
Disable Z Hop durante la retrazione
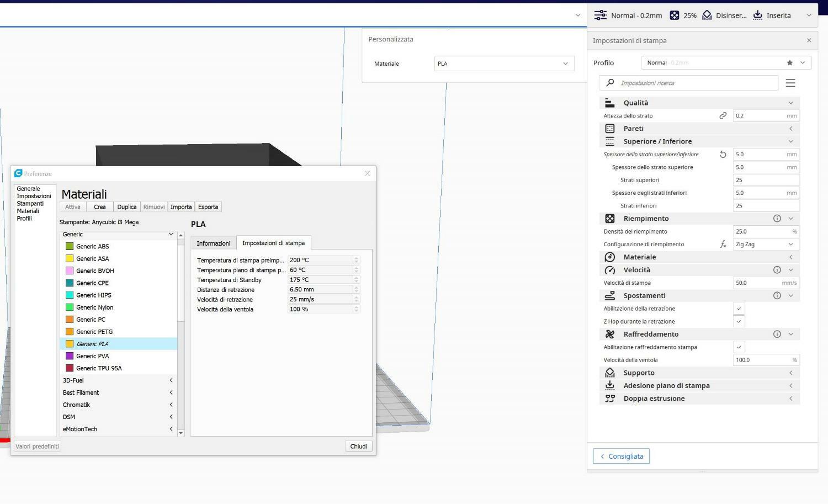(739, 321)
